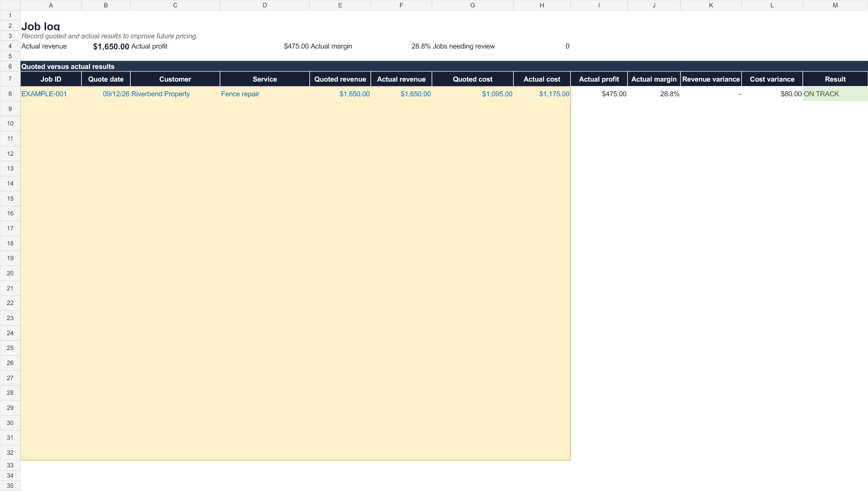This screenshot has width=868, height=491.
Task: Select cell EXAMPLE-001 in Job ID column
Action: (51, 94)
